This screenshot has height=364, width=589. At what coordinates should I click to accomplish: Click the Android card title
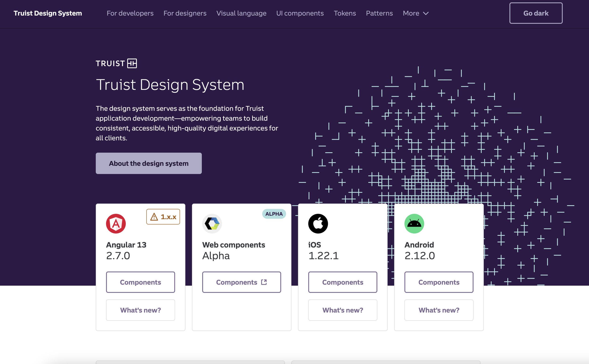[x=419, y=245]
